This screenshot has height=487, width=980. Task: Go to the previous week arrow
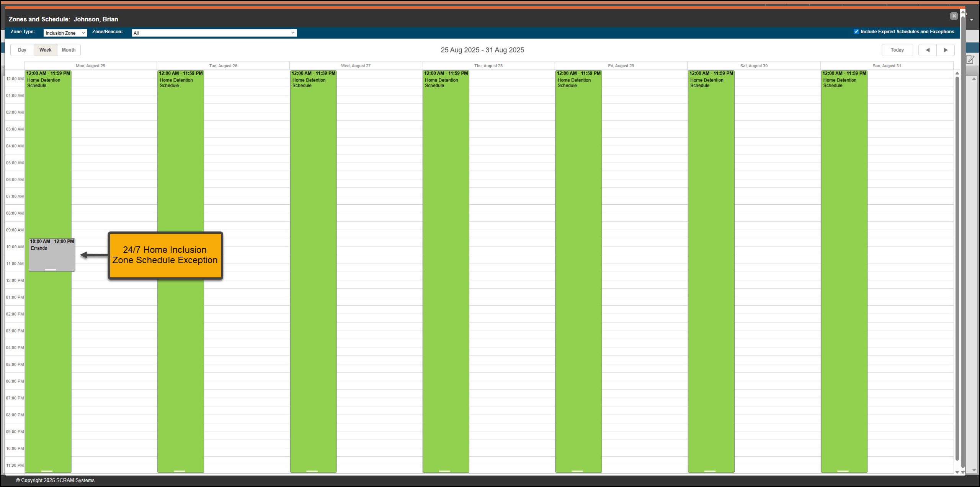[927, 50]
